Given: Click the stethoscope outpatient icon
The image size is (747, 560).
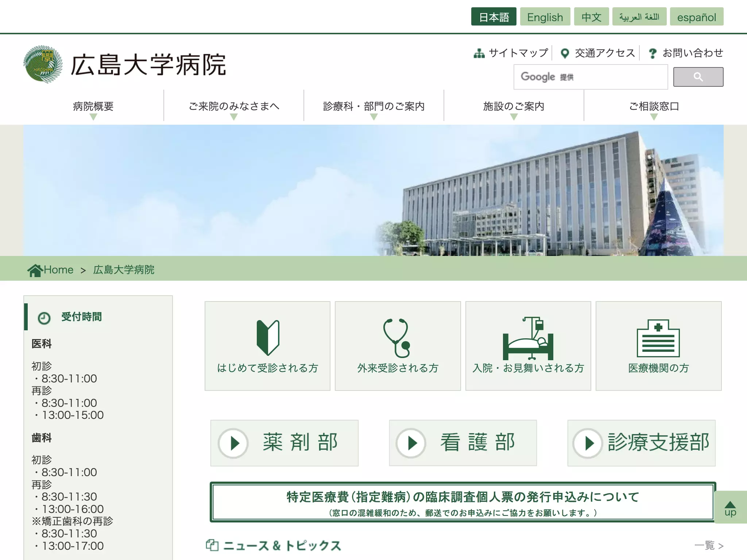Looking at the screenshot, I should [x=397, y=338].
